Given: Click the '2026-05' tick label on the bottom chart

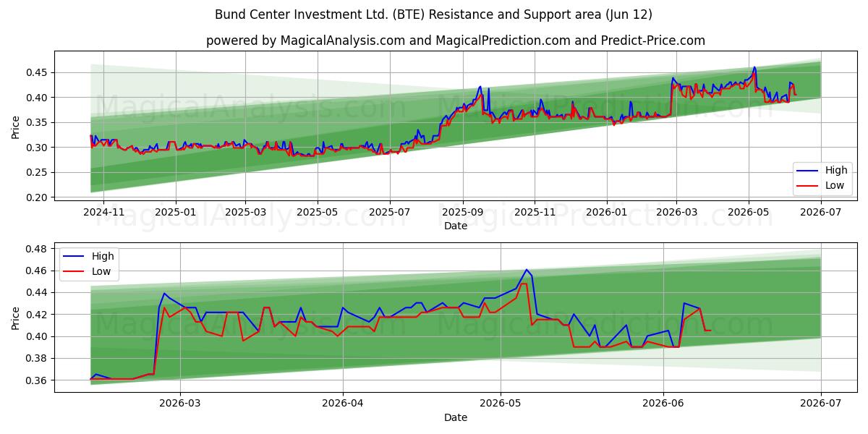Looking at the screenshot, I should click(x=500, y=404).
